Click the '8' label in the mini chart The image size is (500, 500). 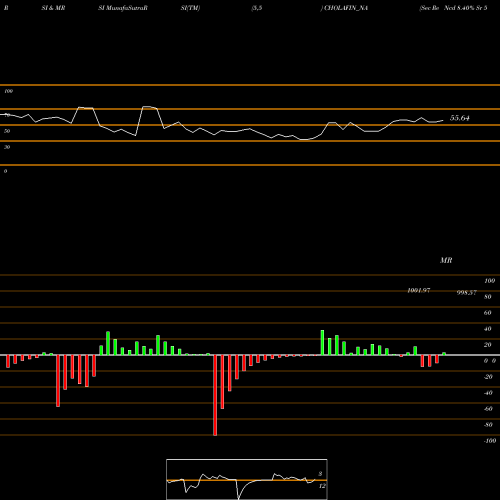coord(320,474)
